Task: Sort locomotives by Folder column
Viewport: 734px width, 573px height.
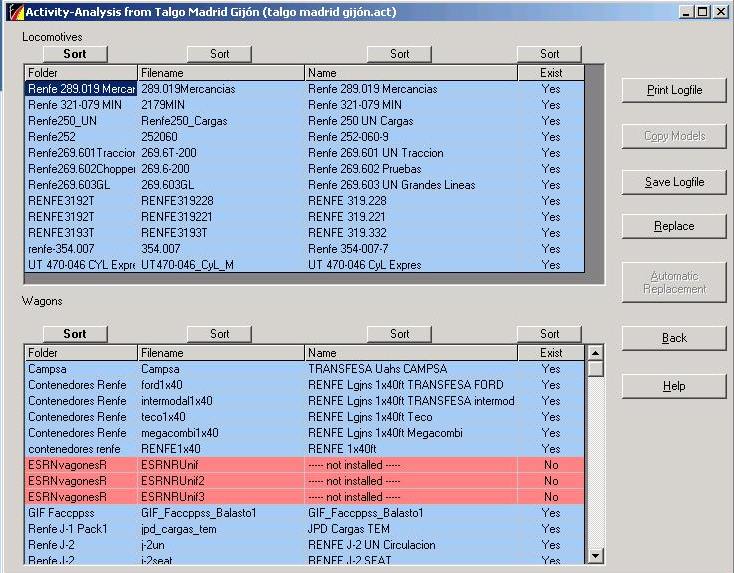Action: 75,54
